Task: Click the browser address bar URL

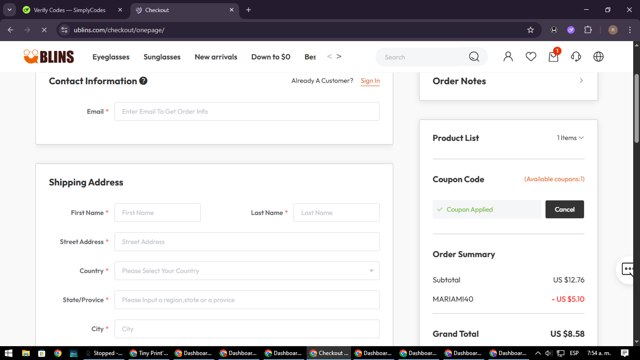Action: pyautogui.click(x=119, y=30)
